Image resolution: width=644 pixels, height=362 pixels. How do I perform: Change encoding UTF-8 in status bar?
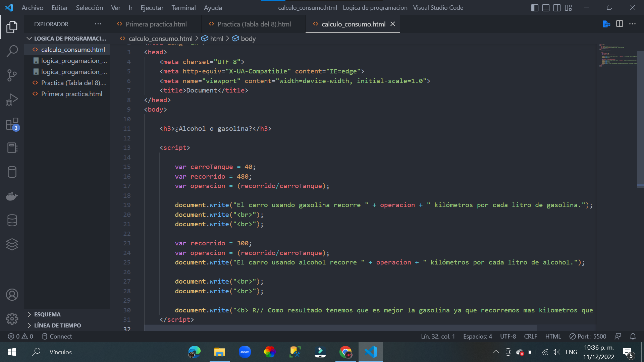[508, 336]
